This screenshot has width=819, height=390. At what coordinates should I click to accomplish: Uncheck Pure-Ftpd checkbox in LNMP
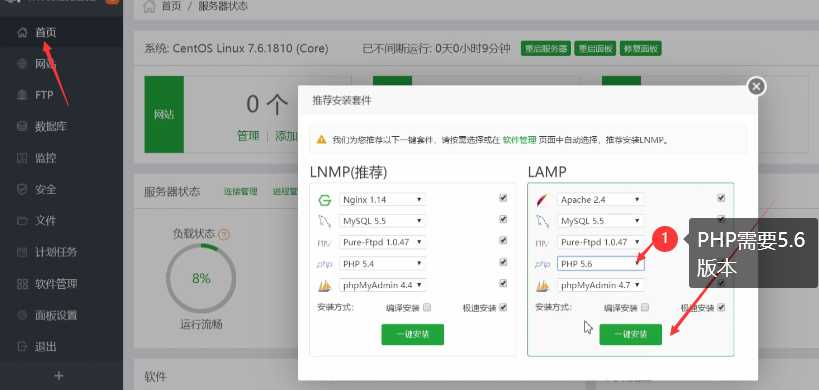pyautogui.click(x=503, y=241)
